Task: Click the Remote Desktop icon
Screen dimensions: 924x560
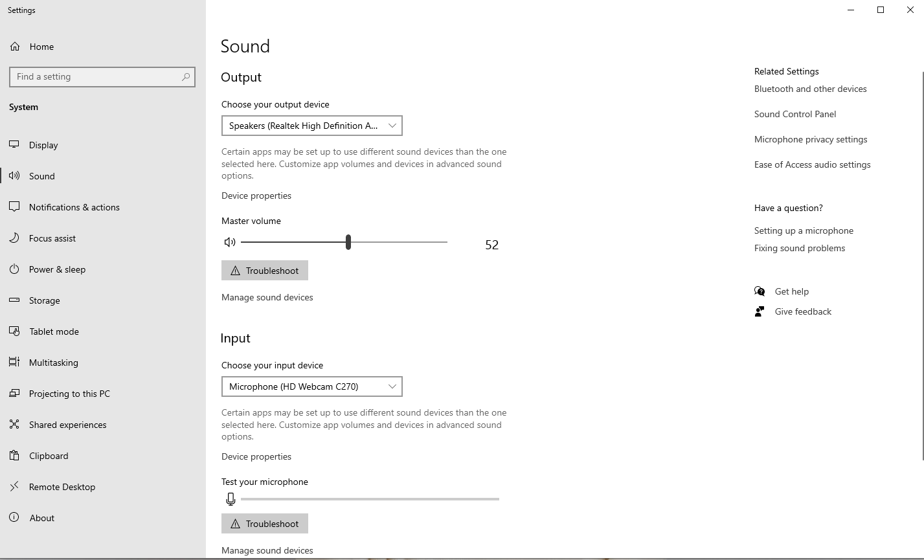Action: (14, 487)
